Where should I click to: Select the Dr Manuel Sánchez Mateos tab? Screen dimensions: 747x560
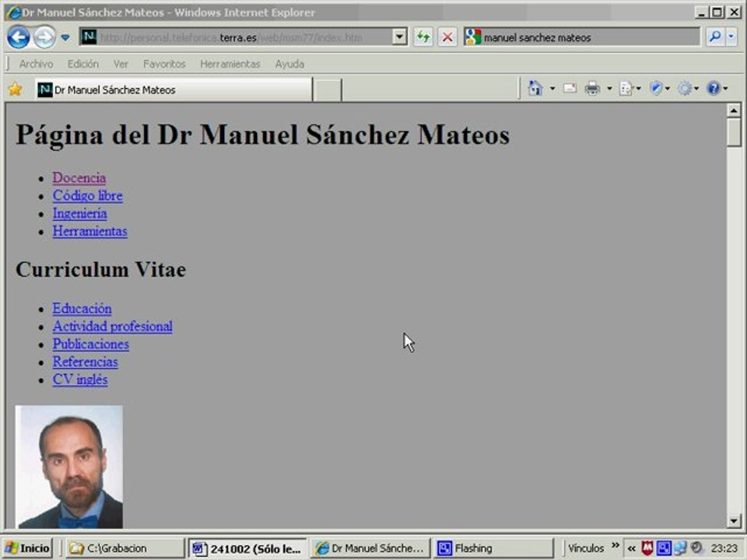(x=174, y=89)
